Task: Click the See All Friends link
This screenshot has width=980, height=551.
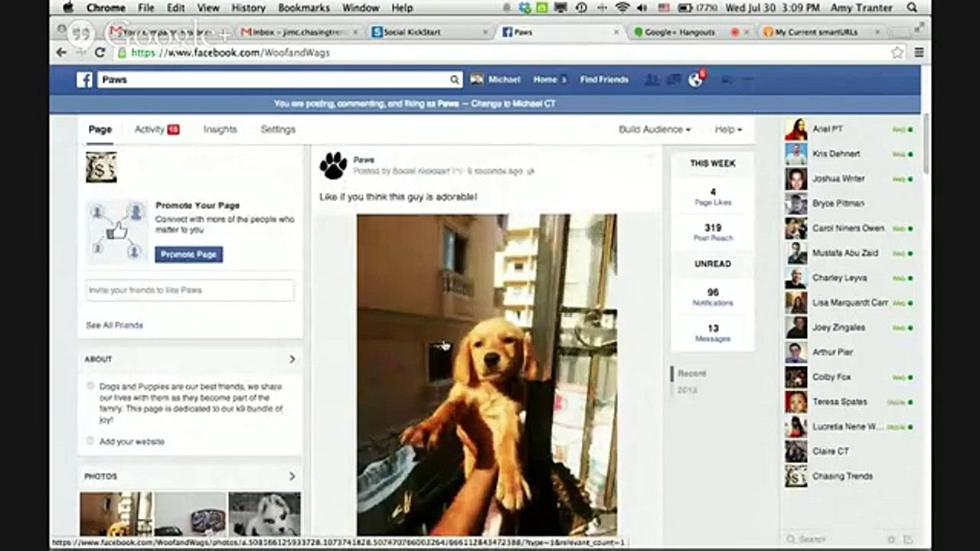Action: click(x=114, y=325)
